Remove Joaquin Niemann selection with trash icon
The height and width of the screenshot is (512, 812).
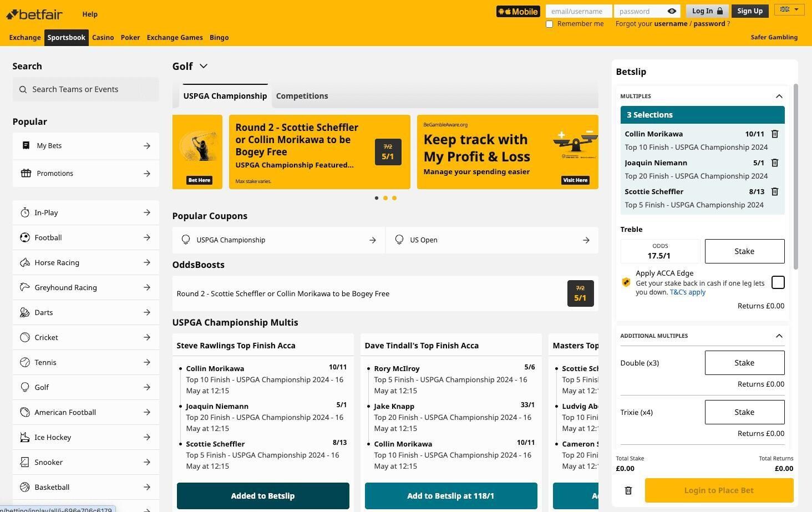click(x=775, y=163)
